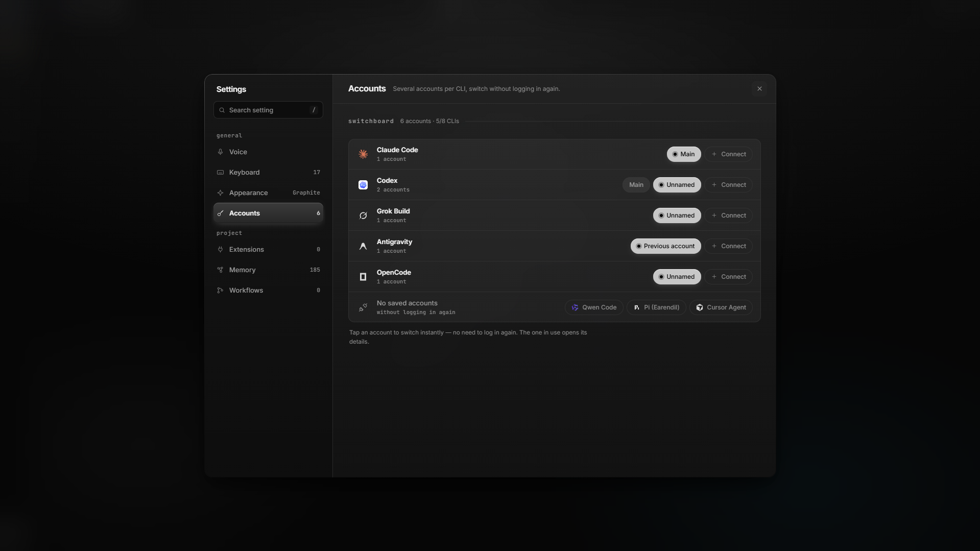Screen dimensions: 980x551
Task: Open Appearance settings
Action: click(268, 193)
